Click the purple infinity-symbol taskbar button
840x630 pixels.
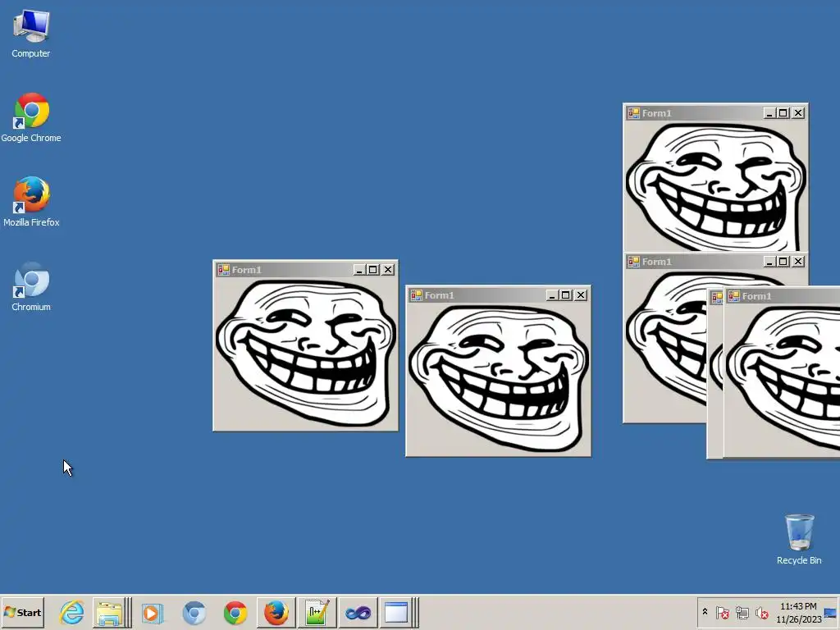coord(358,612)
